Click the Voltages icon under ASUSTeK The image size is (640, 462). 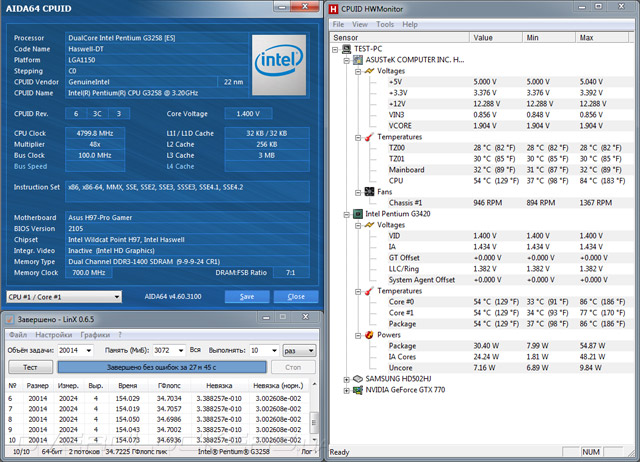tap(369, 71)
